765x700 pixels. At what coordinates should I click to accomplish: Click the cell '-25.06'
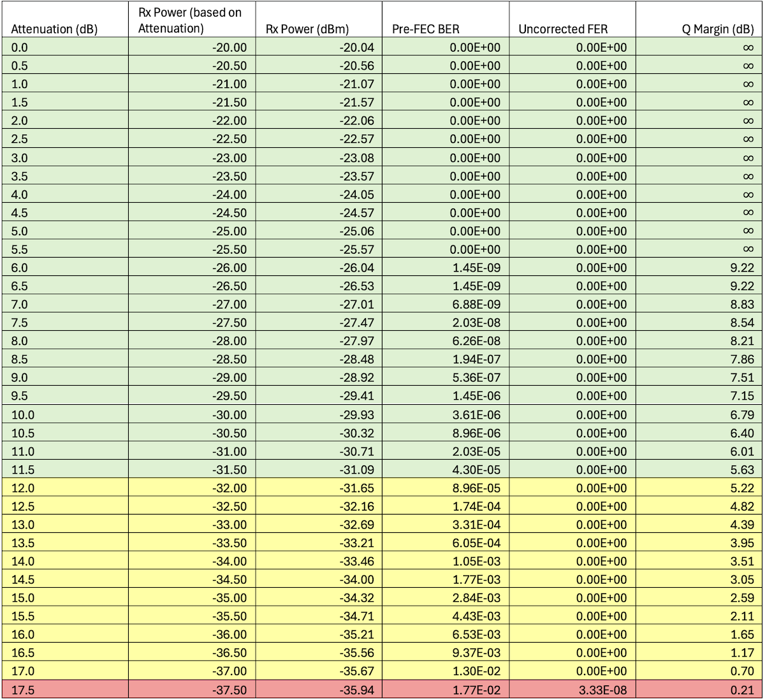[x=319, y=231]
